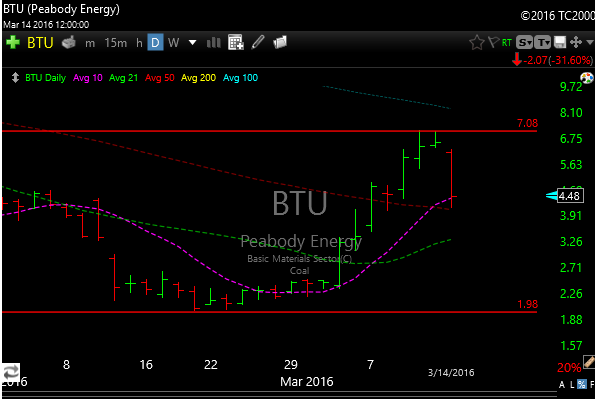
Task: Click the 7.08 resistance line label
Action: [x=527, y=123]
